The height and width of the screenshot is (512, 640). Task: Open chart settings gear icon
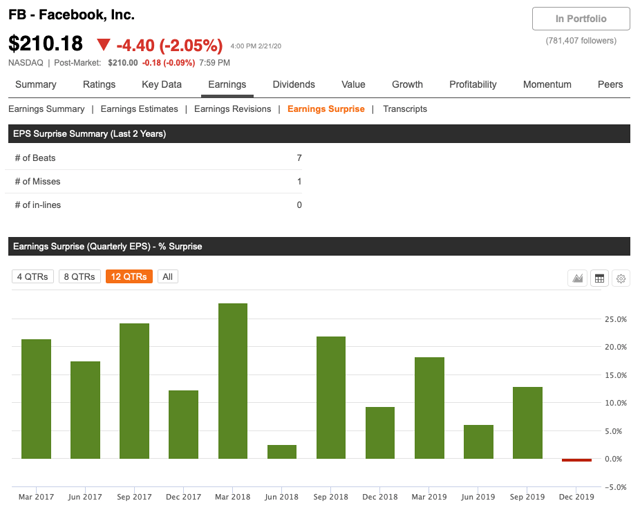click(x=621, y=279)
